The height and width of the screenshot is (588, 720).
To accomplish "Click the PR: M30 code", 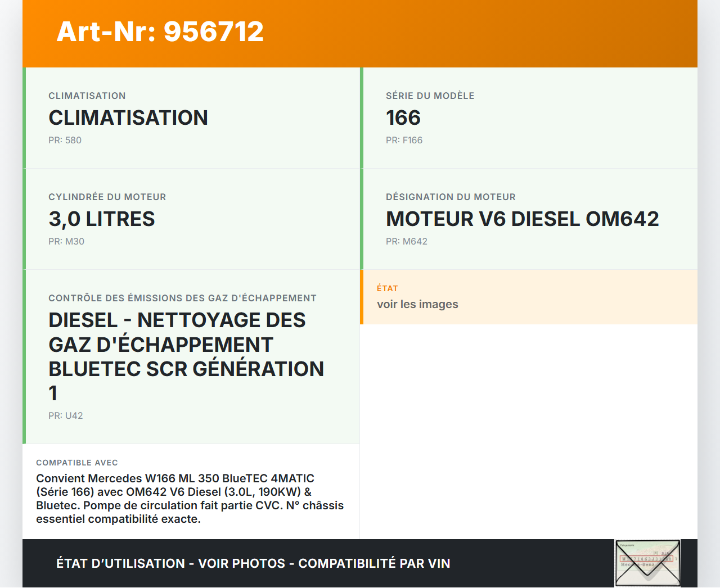I will point(66,242).
